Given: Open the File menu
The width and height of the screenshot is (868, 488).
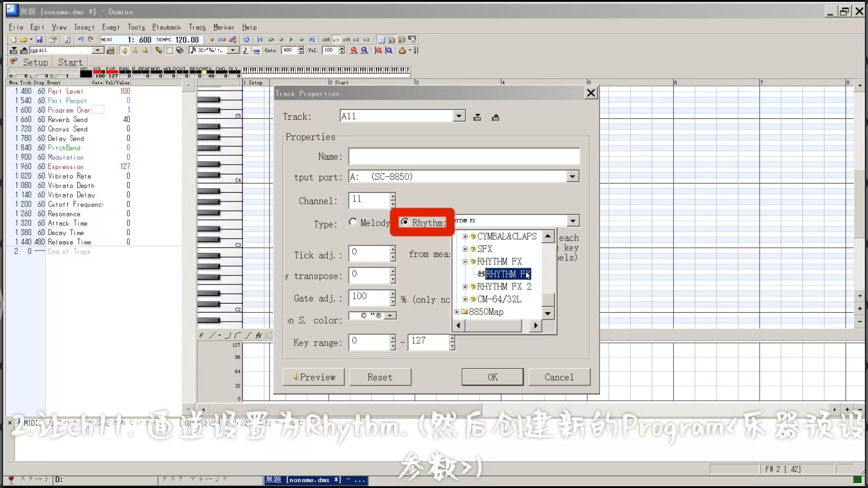Looking at the screenshot, I should (16, 28).
